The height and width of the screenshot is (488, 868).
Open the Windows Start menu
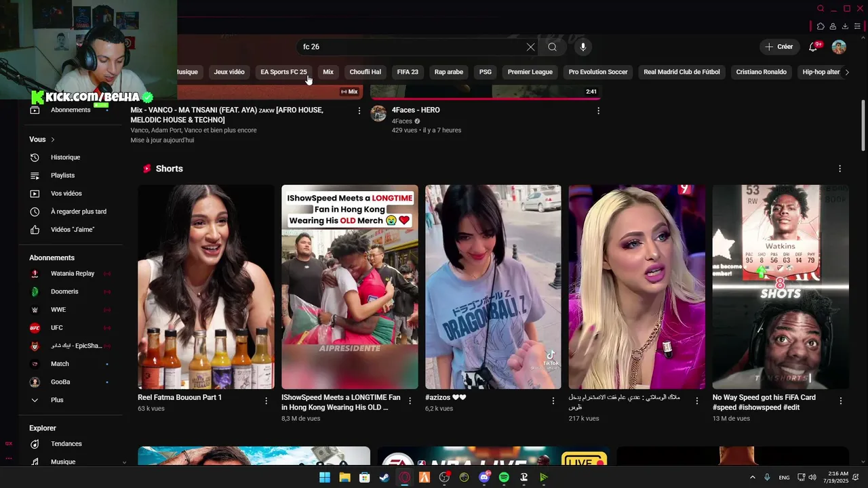pos(325,477)
